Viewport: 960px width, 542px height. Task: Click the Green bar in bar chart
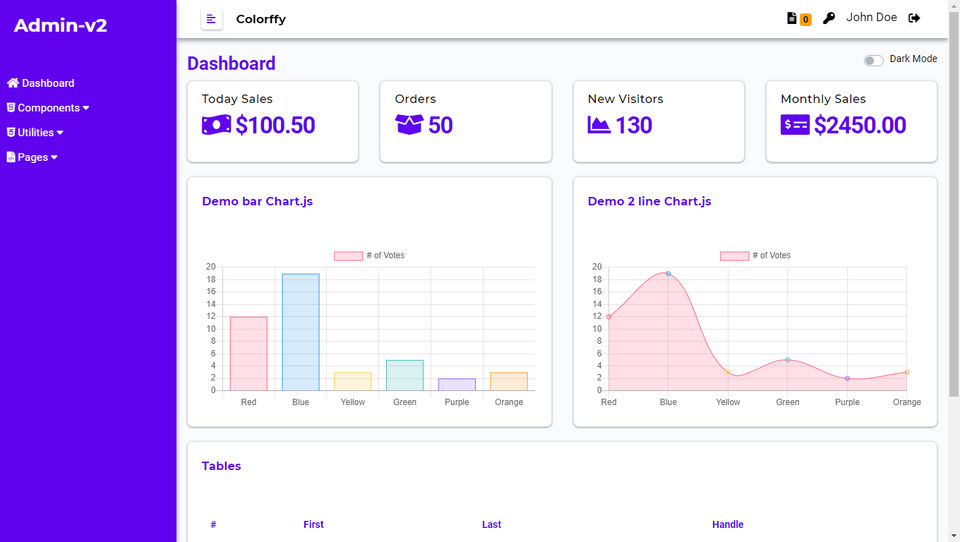click(405, 375)
